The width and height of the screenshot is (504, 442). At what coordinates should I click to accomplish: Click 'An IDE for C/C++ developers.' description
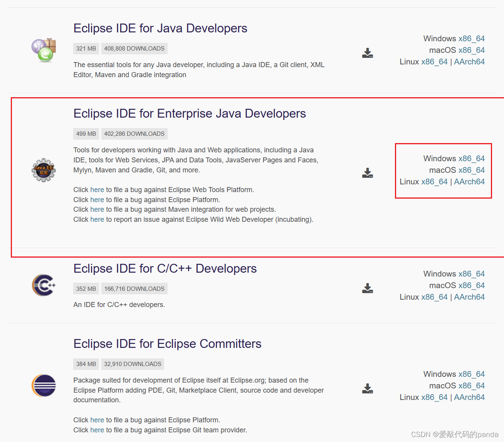[x=119, y=305]
